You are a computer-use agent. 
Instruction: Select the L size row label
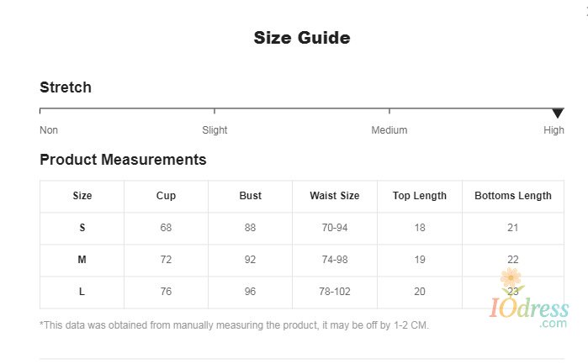pyautogui.click(x=82, y=292)
